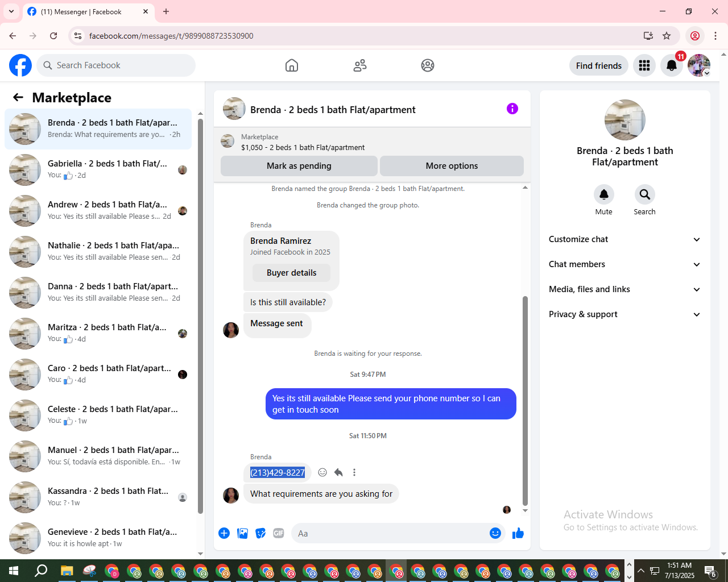Open more options for the phone number message
Screen dimensions: 728x582
tap(354, 472)
